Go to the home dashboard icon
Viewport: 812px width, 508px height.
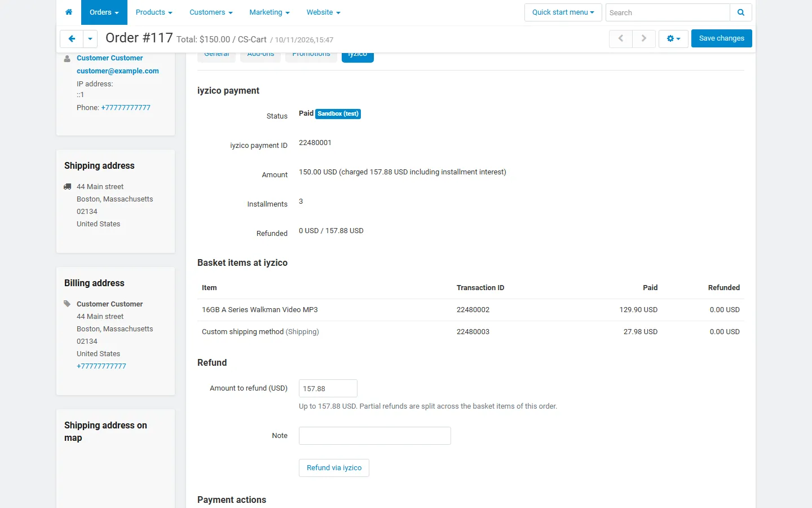pos(69,12)
